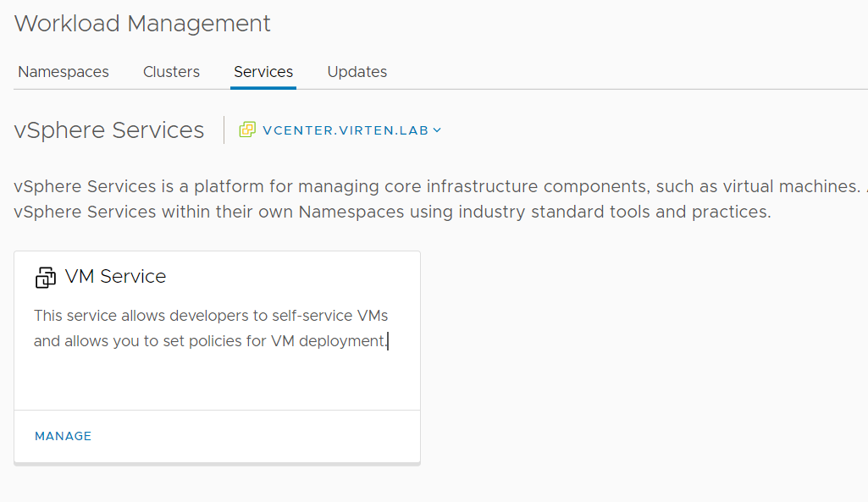Image resolution: width=868 pixels, height=502 pixels.
Task: Switch to the Namespaces tab
Action: [64, 72]
